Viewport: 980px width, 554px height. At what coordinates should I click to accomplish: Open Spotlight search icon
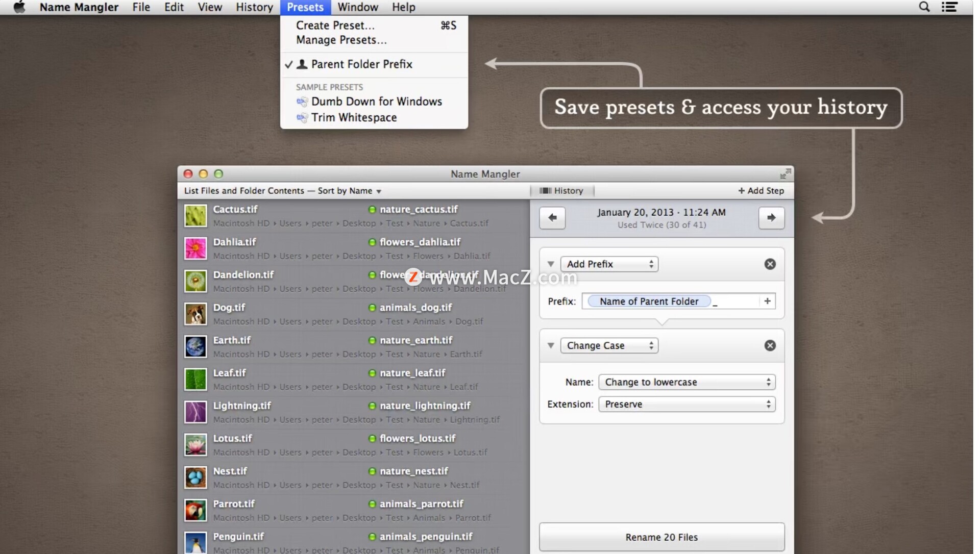[924, 7]
